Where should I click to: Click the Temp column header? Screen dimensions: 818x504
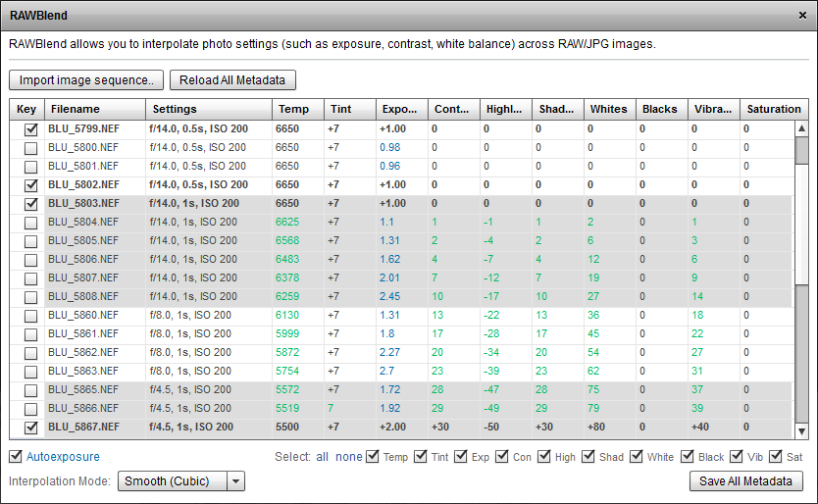pyautogui.click(x=298, y=109)
